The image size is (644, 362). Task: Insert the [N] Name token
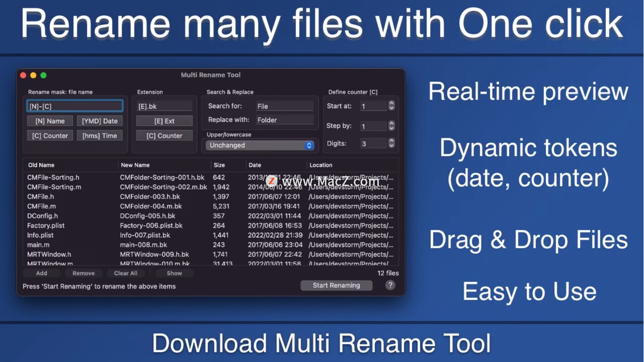point(50,121)
